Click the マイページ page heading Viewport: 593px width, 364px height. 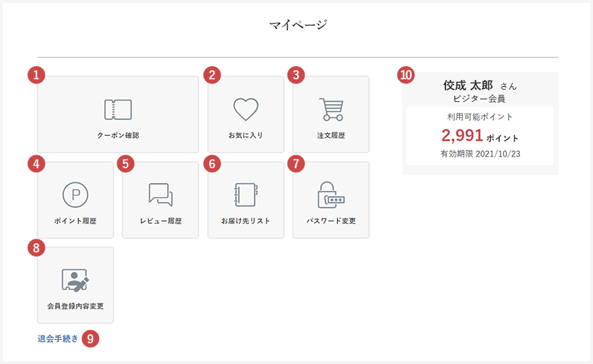(298, 26)
